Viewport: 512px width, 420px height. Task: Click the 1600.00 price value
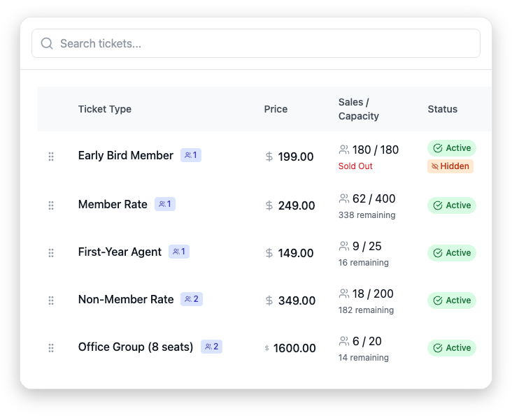coord(294,348)
